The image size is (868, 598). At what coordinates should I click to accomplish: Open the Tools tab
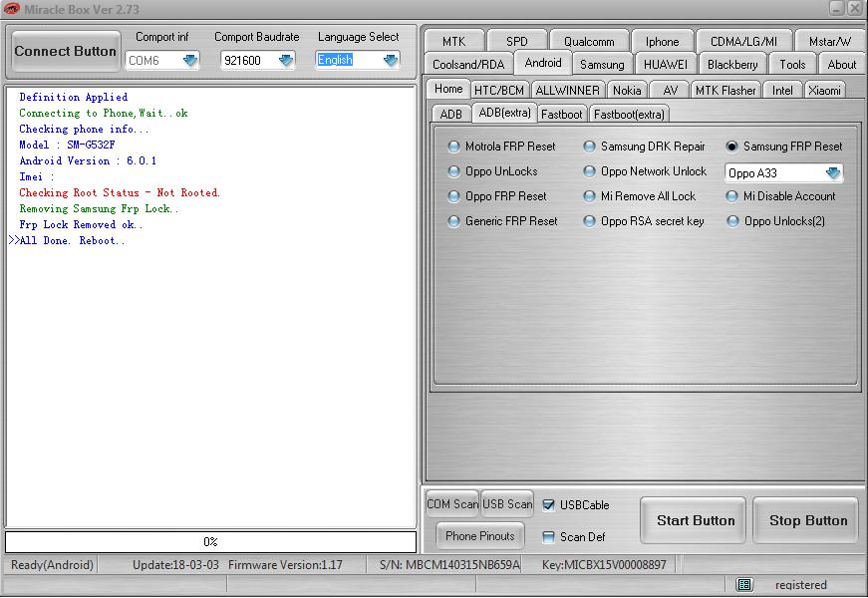792,64
